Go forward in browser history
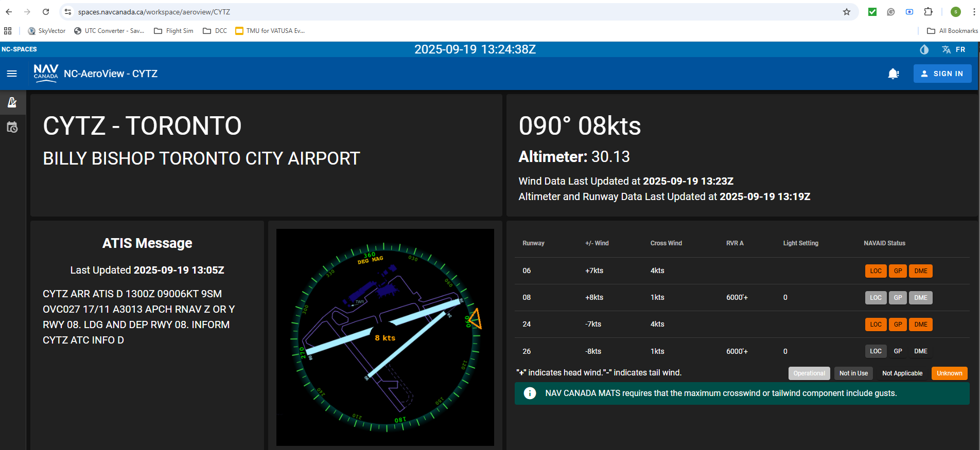Image resolution: width=980 pixels, height=450 pixels. [x=27, y=12]
